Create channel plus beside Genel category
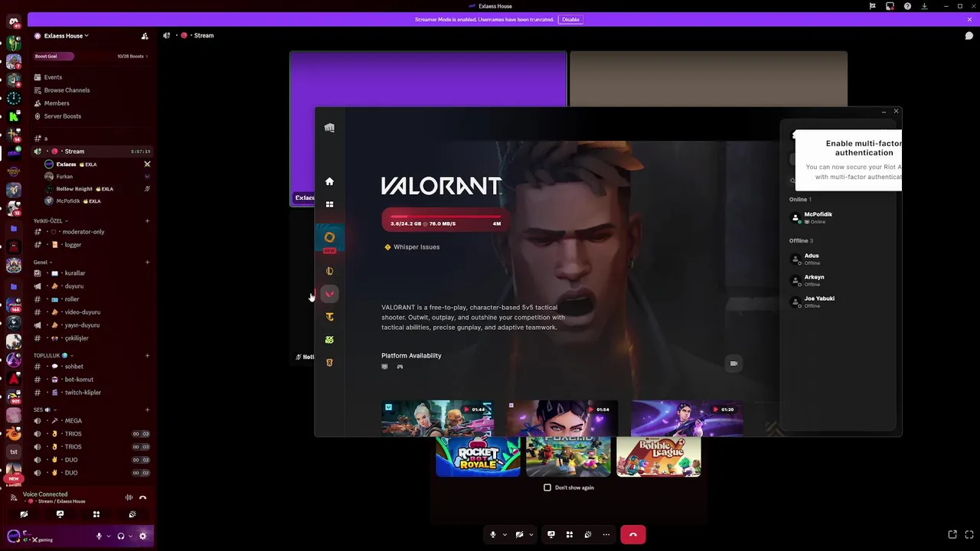 tap(147, 262)
